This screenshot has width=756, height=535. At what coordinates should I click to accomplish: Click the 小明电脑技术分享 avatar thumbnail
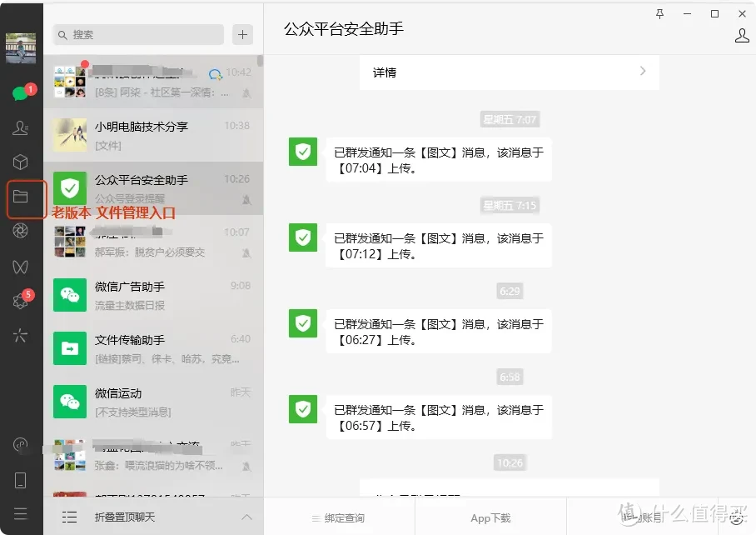point(70,135)
